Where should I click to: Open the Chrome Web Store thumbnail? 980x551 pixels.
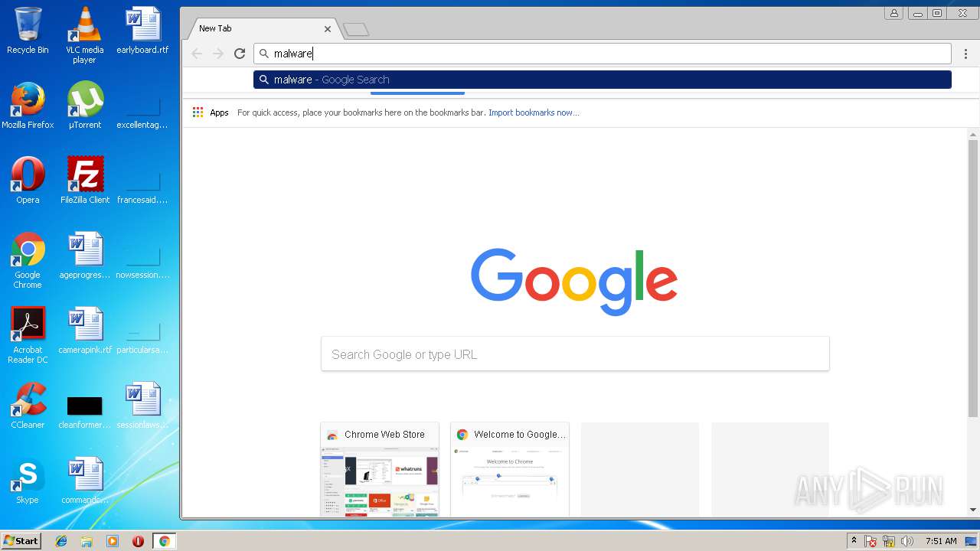click(x=380, y=469)
